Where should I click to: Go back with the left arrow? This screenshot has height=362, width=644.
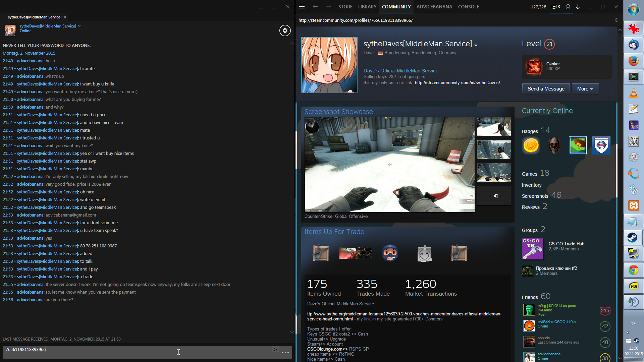(315, 7)
